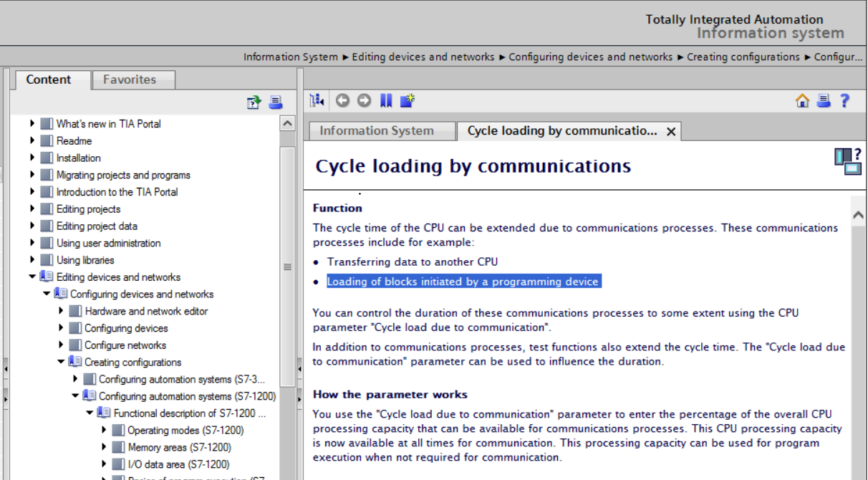The image size is (868, 480).
Task: Click the print icon above the Content tree
Action: pos(276,103)
